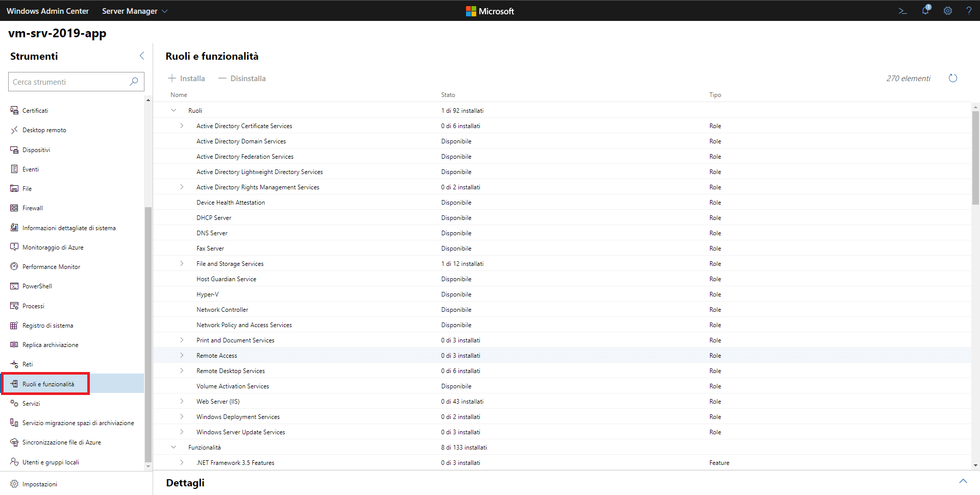980x495 pixels.
Task: Click the search magnifier in Cerca strumenti
Action: [134, 82]
